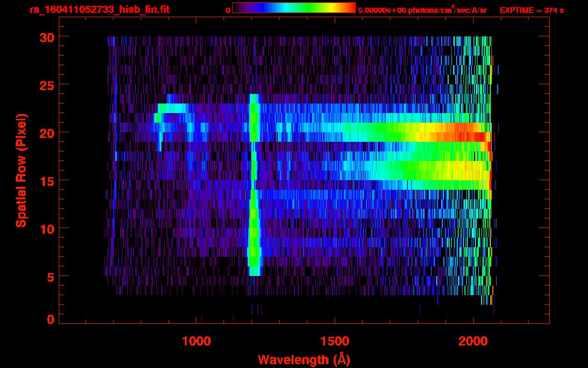This screenshot has width=588, height=368.
Task: Click the 1000 wavelength tick label
Action: (x=196, y=341)
